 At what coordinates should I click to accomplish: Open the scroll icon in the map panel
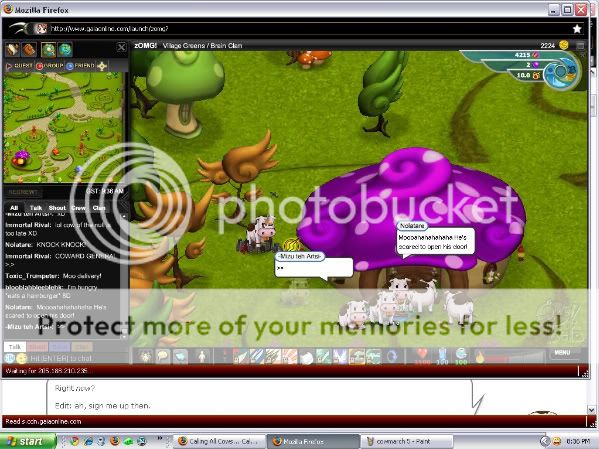point(12,50)
